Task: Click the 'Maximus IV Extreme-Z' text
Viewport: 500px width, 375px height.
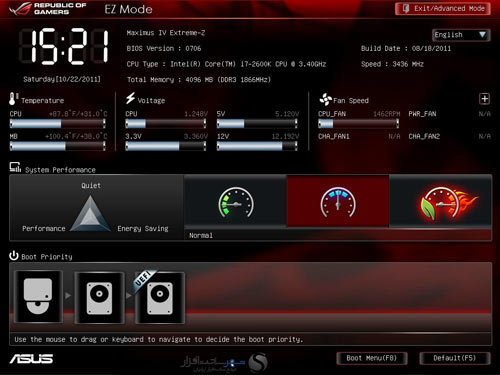Action: click(166, 33)
